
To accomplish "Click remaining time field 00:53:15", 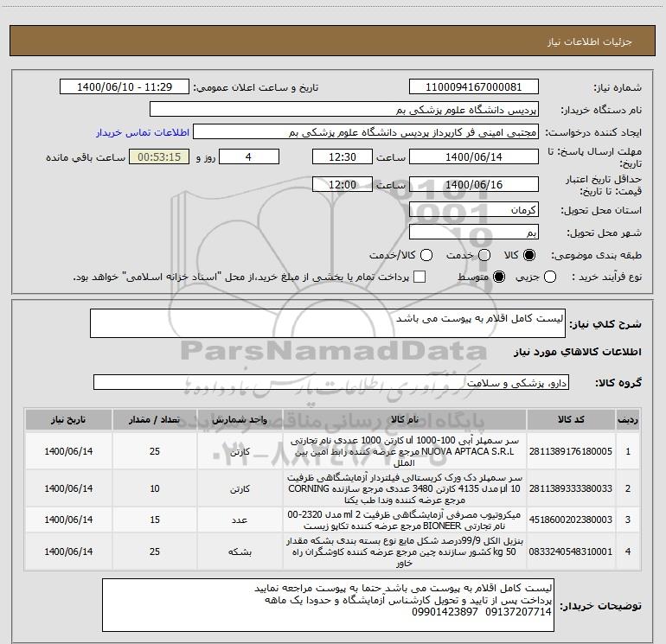I will coord(159,156).
